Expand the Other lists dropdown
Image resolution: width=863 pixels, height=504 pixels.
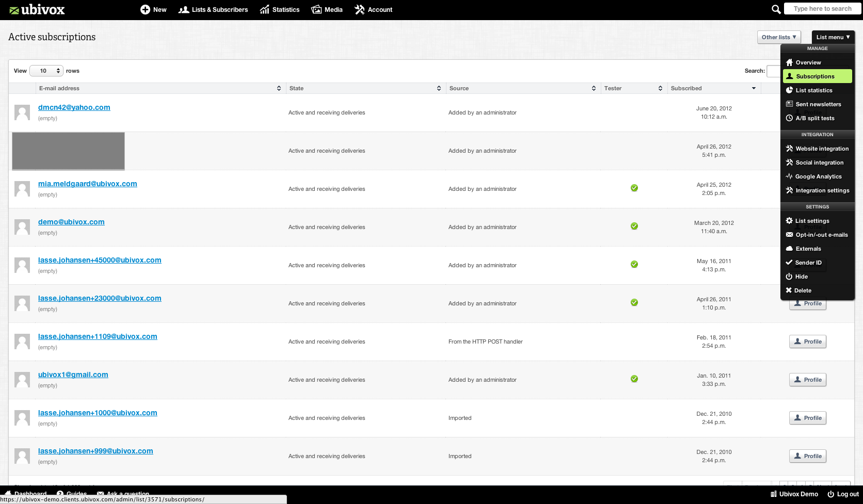pos(779,37)
